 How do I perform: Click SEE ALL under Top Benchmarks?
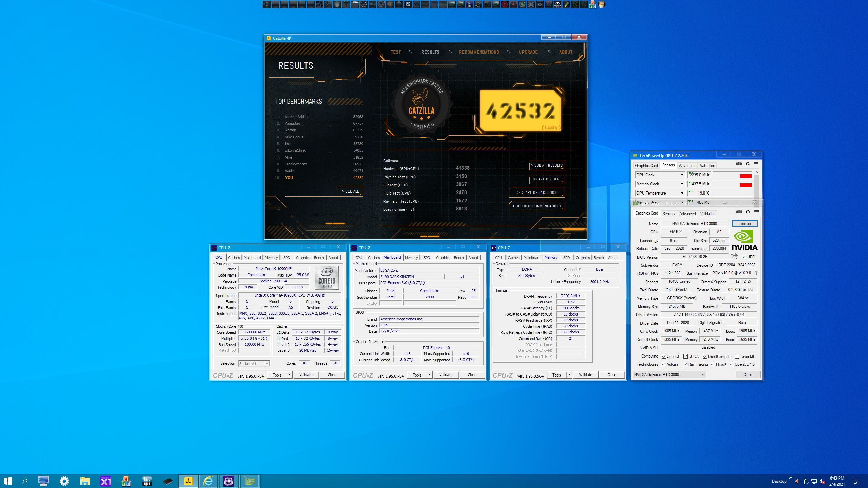[350, 191]
